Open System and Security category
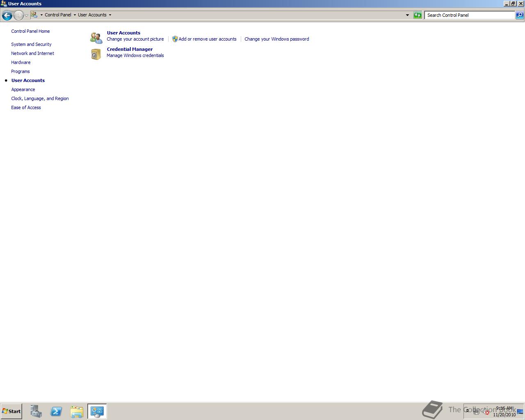This screenshot has width=525, height=420. point(31,44)
